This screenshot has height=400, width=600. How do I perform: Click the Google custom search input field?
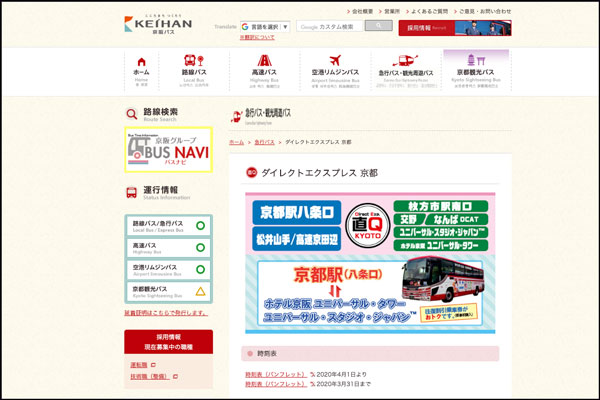(329, 27)
